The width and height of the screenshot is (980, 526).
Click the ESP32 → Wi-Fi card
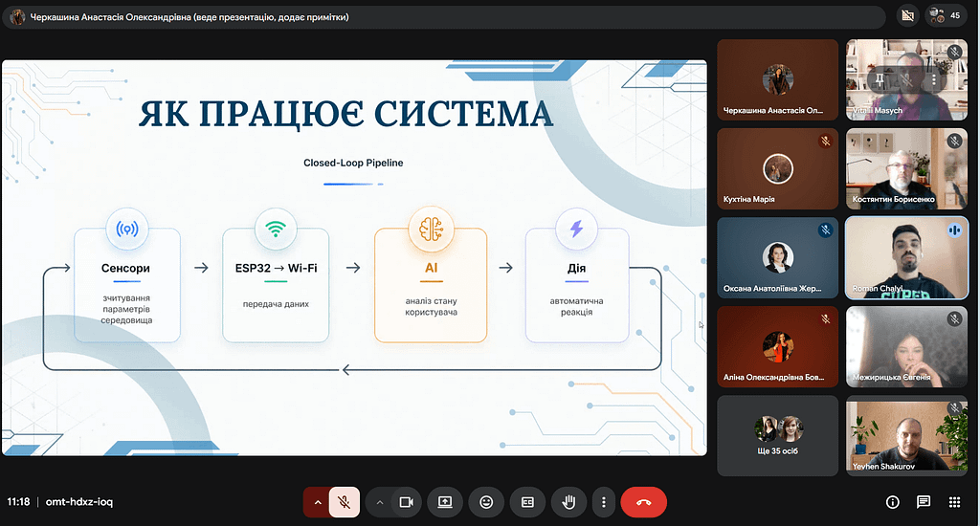(x=276, y=285)
